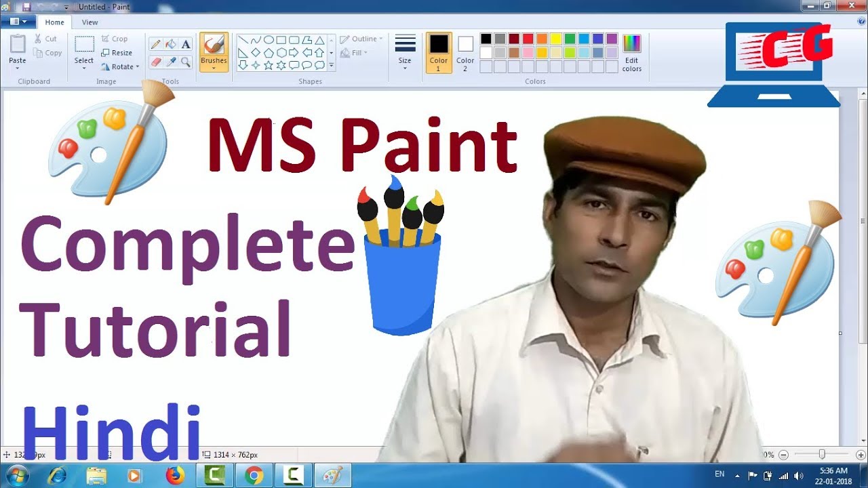Click the Resize button

[x=117, y=53]
